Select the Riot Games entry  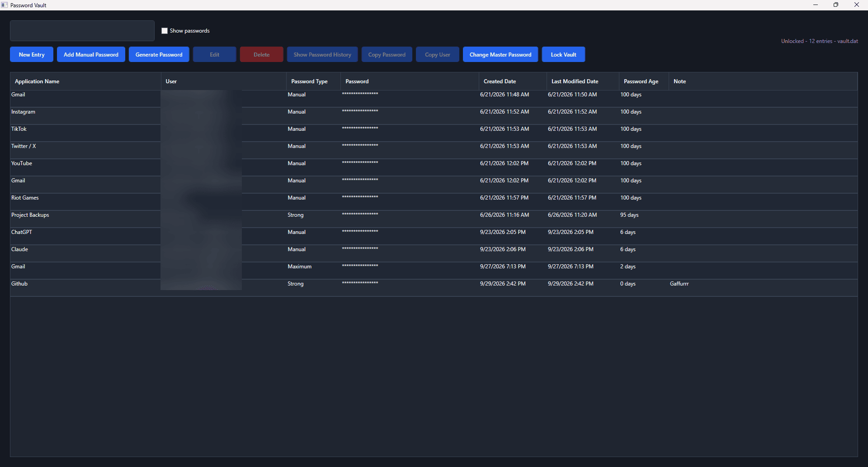coord(434,202)
